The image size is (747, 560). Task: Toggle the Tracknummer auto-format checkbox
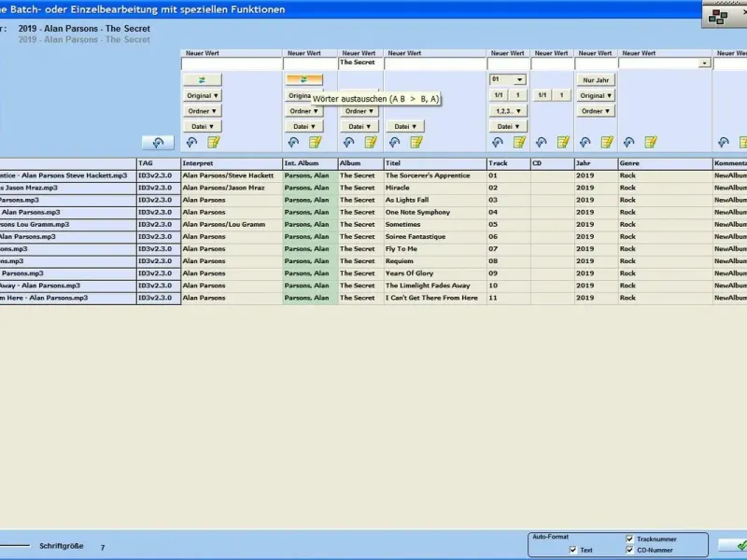629,539
